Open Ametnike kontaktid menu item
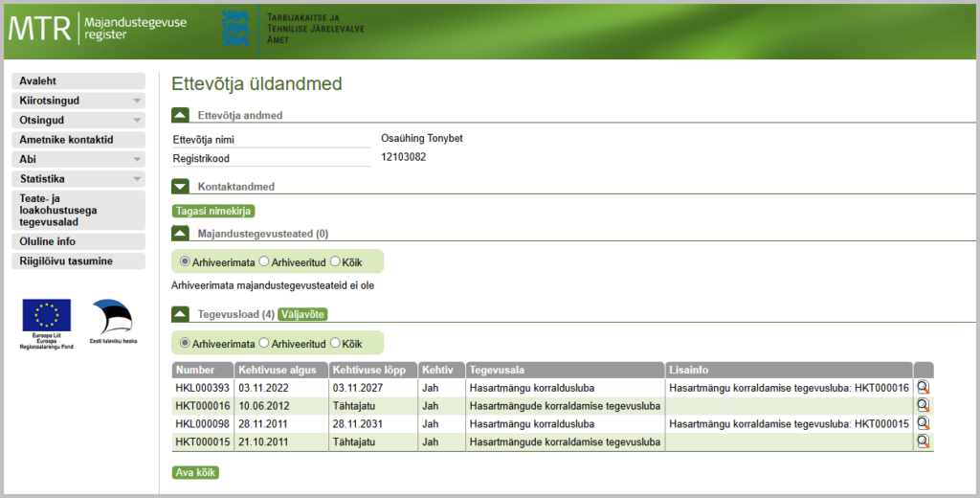Image resolution: width=980 pixels, height=498 pixels. tap(78, 140)
